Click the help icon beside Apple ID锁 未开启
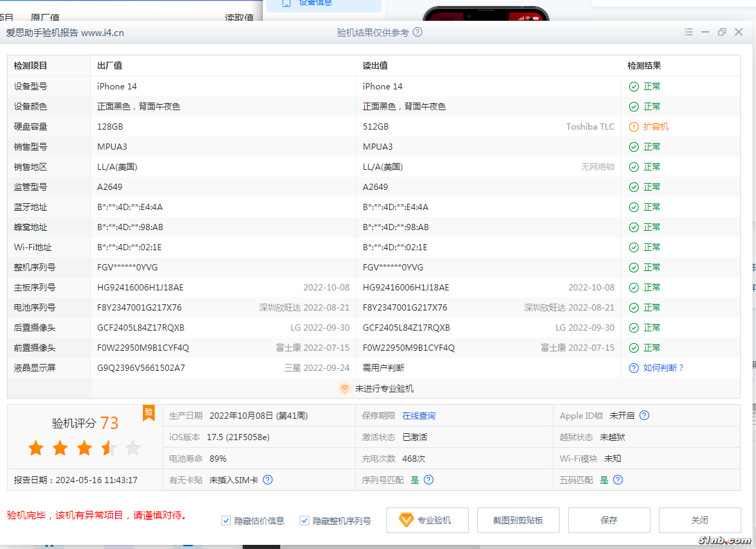The width and height of the screenshot is (756, 549). coord(644,416)
